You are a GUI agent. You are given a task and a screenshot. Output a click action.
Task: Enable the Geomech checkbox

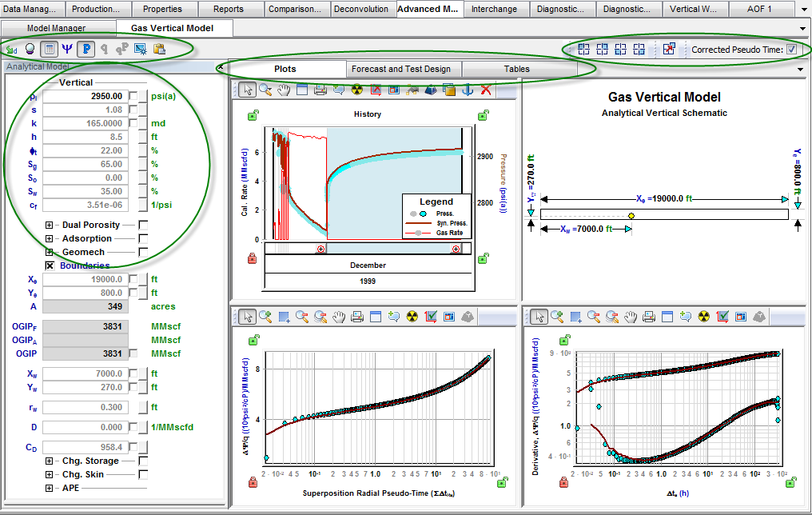pyautogui.click(x=143, y=252)
